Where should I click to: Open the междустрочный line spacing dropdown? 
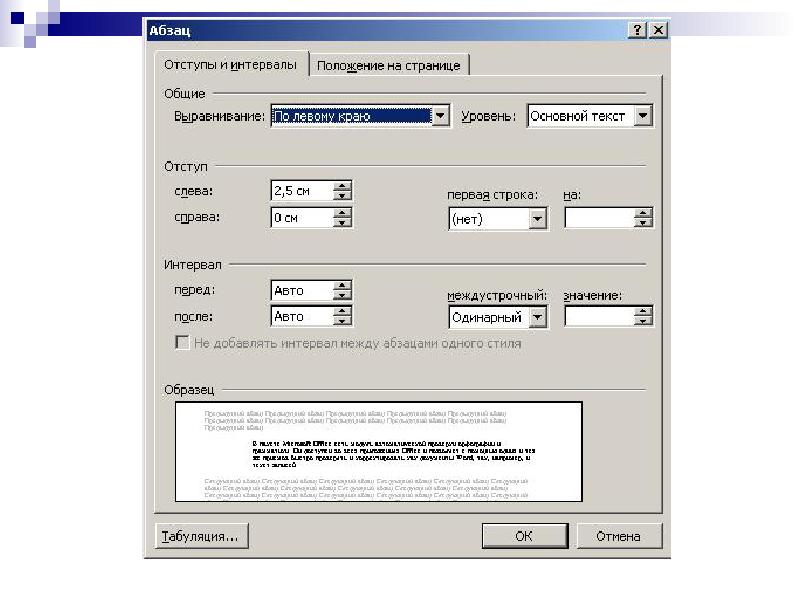[538, 318]
